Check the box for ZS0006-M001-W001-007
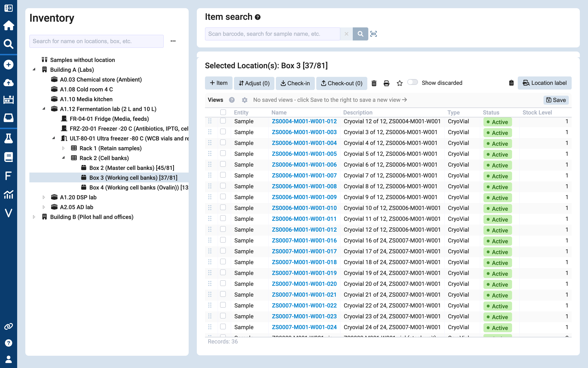 [x=223, y=175]
